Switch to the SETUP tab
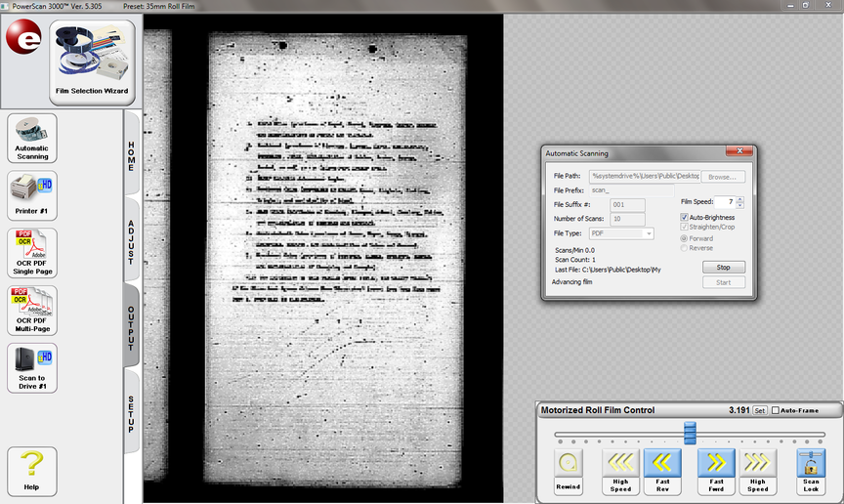 131,414
